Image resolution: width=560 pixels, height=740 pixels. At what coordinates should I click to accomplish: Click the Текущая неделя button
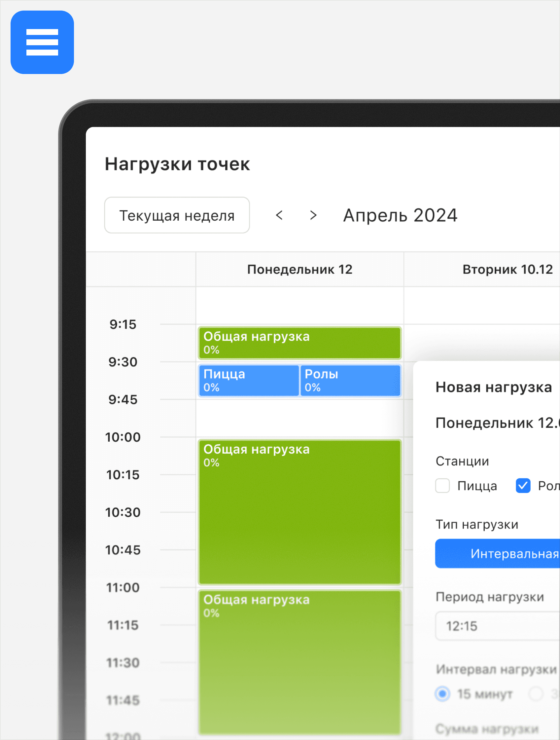pos(177,215)
